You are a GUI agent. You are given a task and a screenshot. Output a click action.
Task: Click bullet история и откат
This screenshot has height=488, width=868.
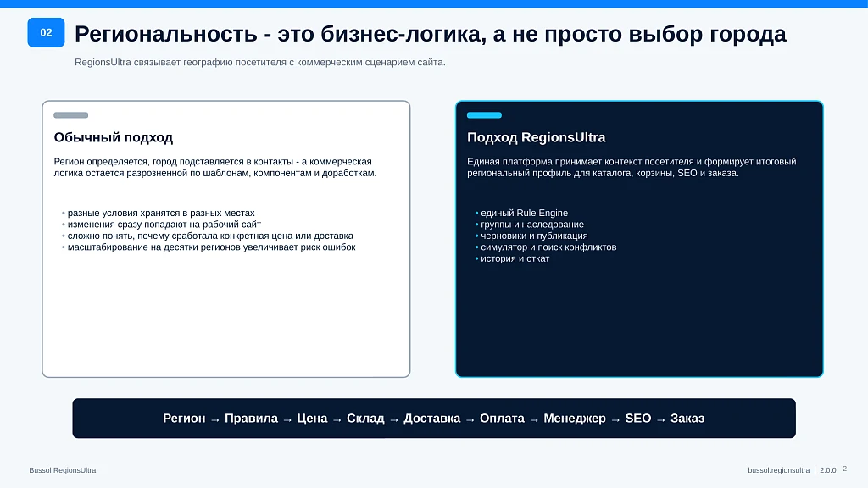click(x=515, y=258)
